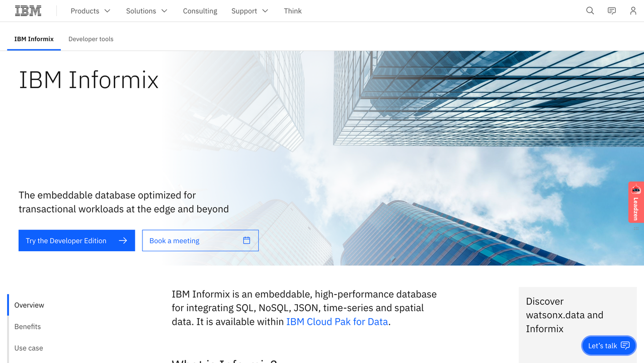
Task: Expand the Support menu
Action: click(250, 11)
